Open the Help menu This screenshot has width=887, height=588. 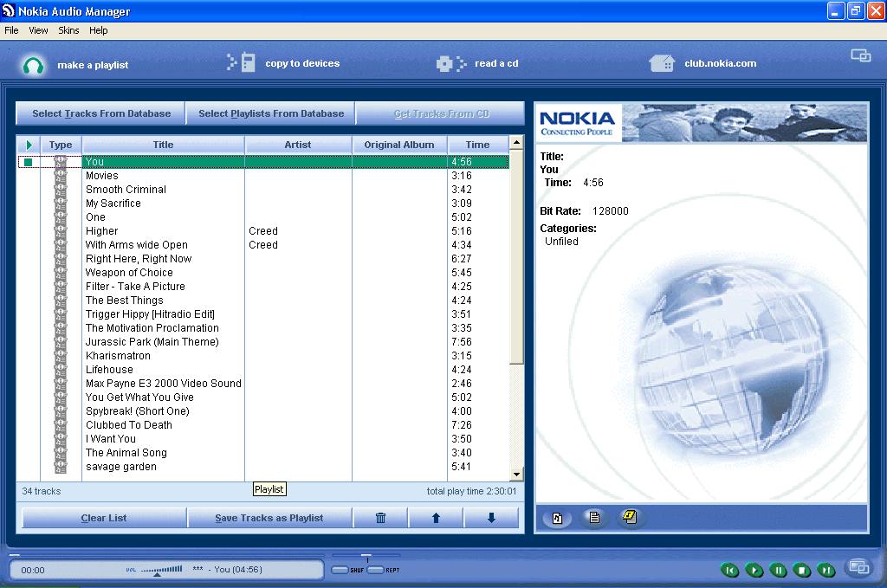point(99,30)
